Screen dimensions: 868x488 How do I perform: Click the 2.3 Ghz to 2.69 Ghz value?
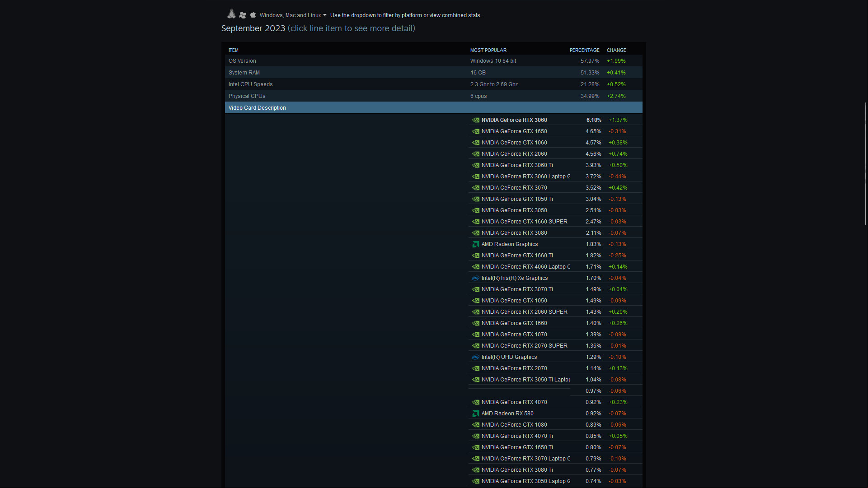tap(494, 84)
